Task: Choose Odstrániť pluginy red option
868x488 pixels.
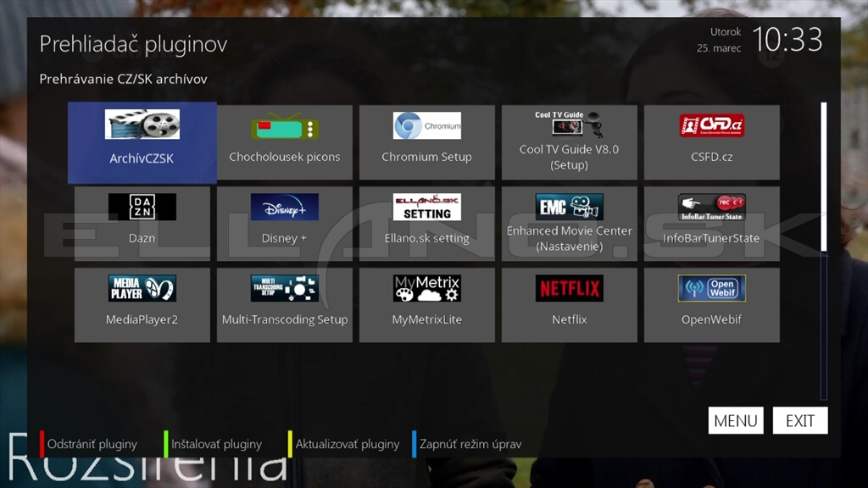Action: click(92, 444)
